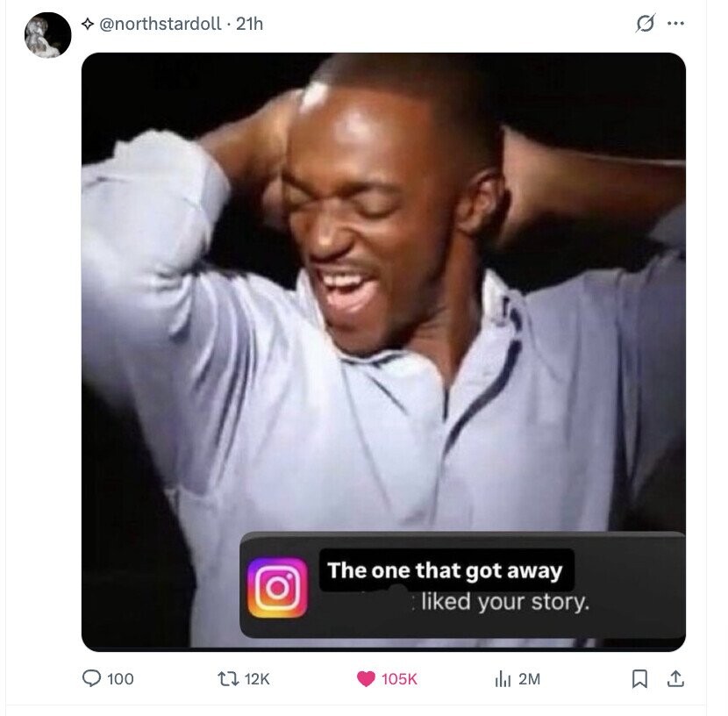Screen dimensions: 728x716
Task: Click the 12K repost count
Action: 256,678
